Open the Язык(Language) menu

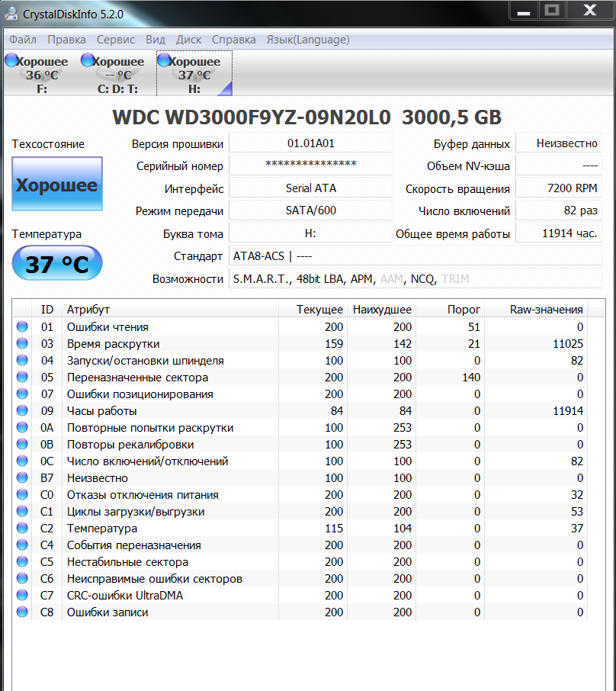point(308,40)
